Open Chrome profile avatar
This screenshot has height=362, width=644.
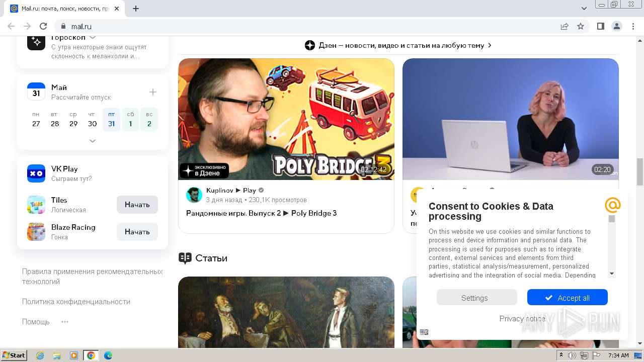(x=616, y=26)
